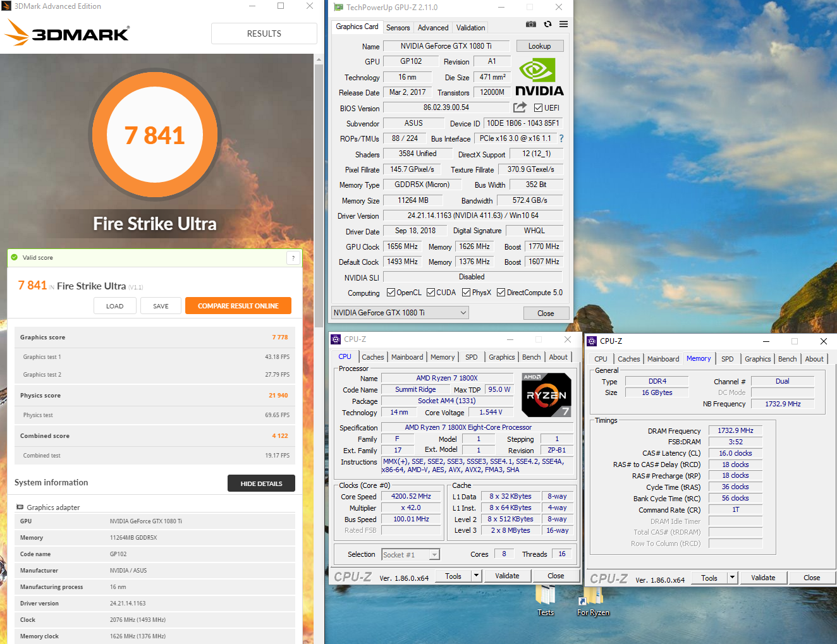Screen dimensions: 837x644
Task: Click the CPU-Z CPU window title icon
Action: point(336,339)
